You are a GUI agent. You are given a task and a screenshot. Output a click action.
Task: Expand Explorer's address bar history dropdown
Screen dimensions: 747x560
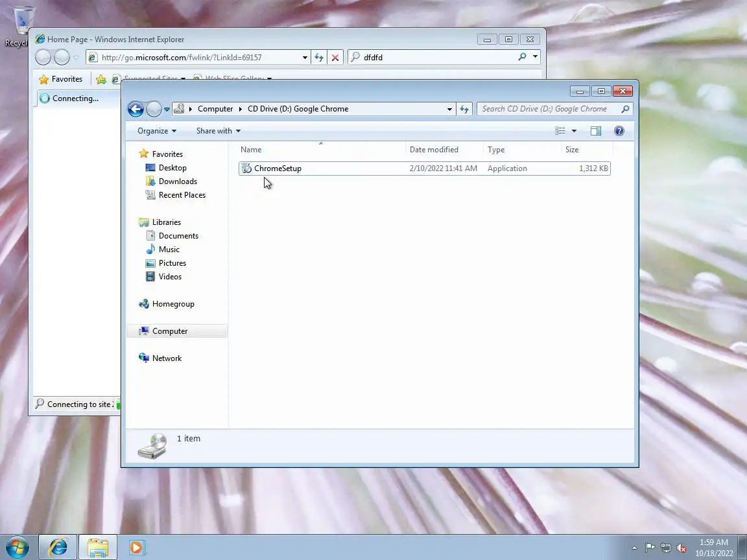449,109
